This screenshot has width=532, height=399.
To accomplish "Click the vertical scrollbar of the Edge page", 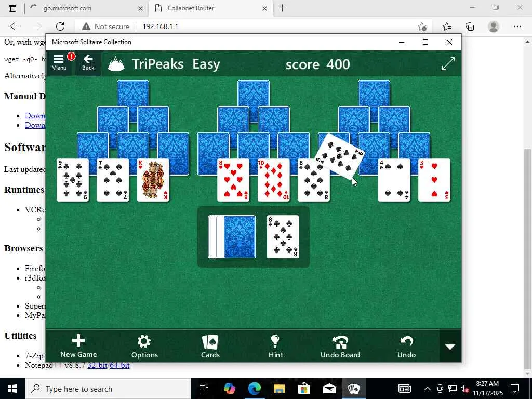I will pyautogui.click(x=528, y=258).
